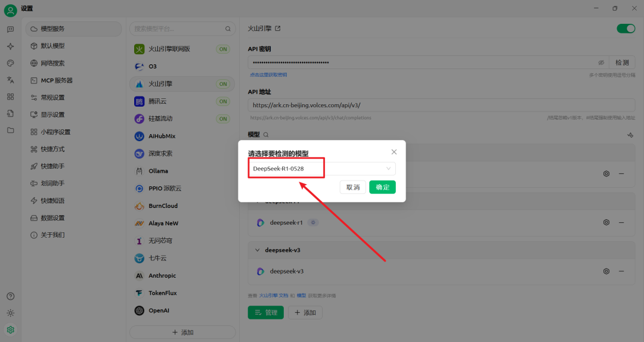Viewport: 644px width, 342px height.
Task: Select the 深度求索 provider
Action: (182, 154)
